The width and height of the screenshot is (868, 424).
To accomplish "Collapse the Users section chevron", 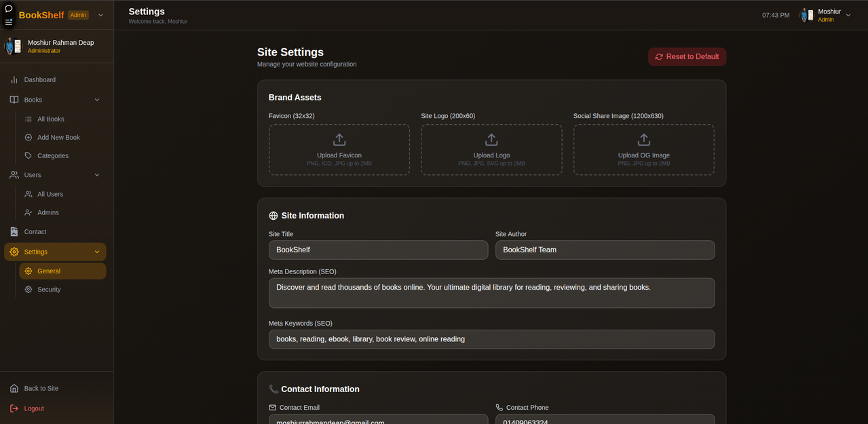I will pos(97,175).
